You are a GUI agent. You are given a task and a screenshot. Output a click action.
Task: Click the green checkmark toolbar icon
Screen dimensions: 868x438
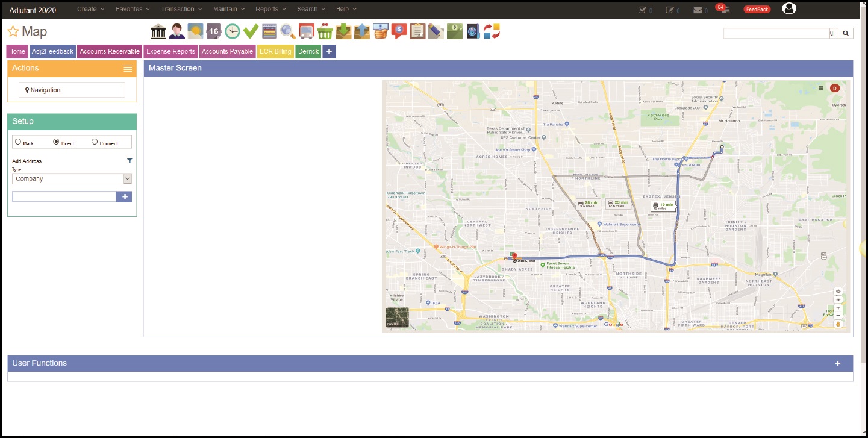point(251,31)
